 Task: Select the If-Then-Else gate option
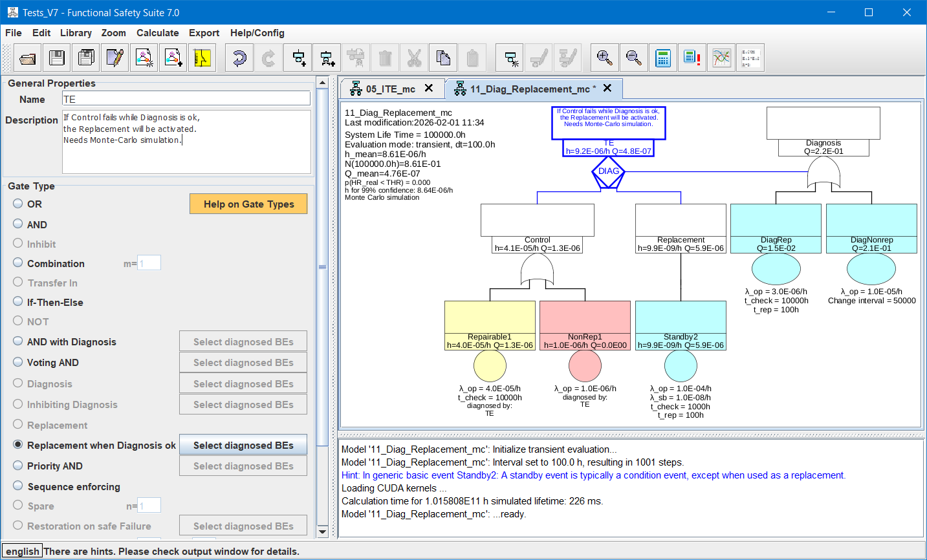coord(18,302)
